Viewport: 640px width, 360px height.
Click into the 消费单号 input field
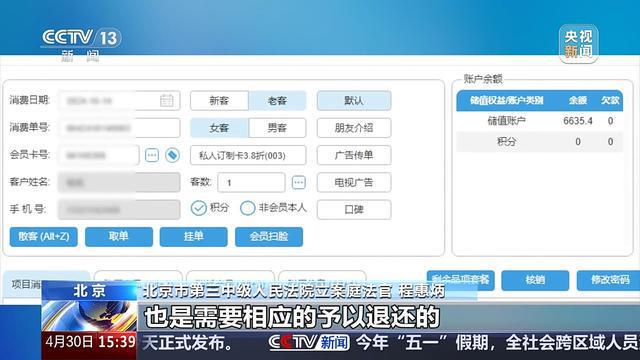(x=119, y=128)
